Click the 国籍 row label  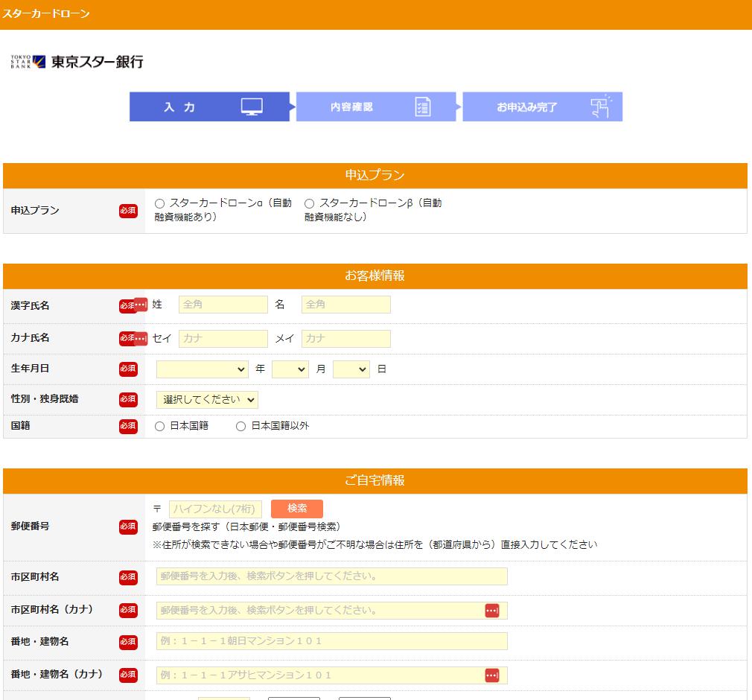[21, 425]
